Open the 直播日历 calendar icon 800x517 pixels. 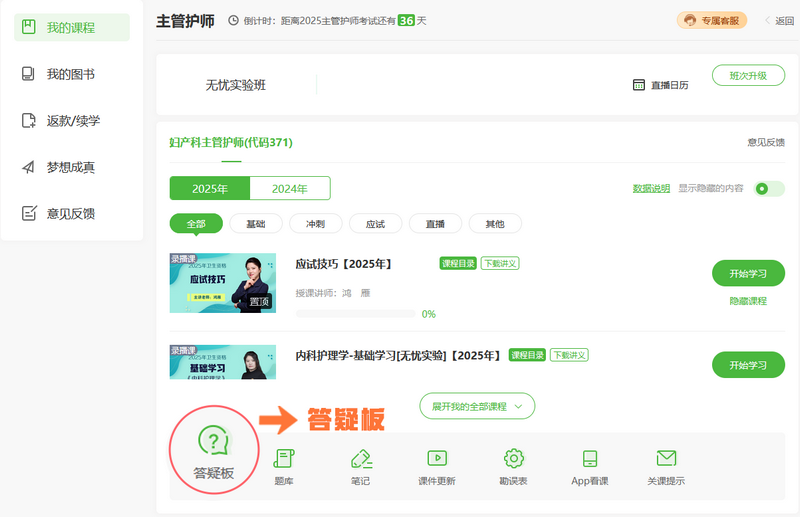pyautogui.click(x=639, y=85)
